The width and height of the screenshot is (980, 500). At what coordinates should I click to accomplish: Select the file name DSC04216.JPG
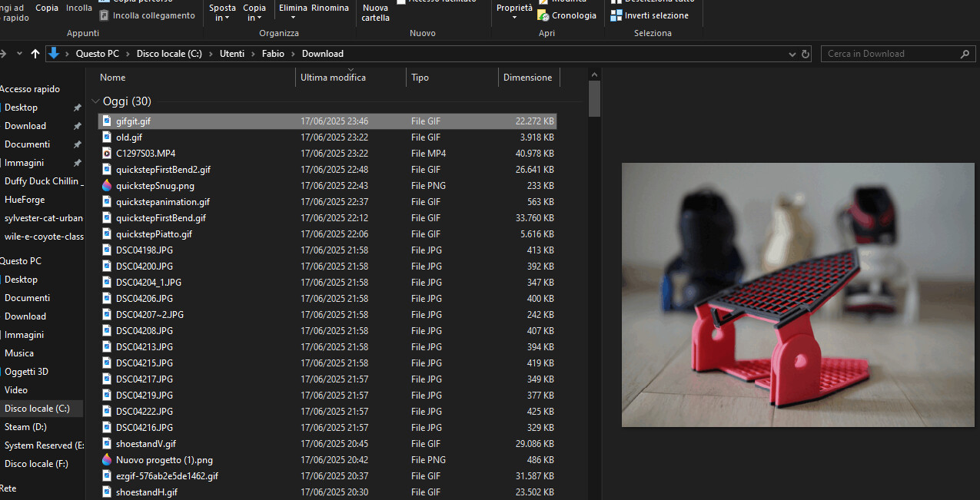(x=145, y=428)
